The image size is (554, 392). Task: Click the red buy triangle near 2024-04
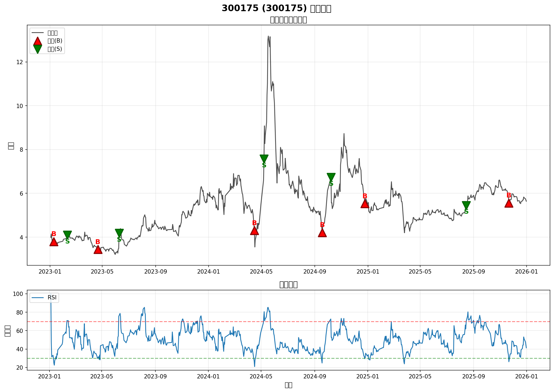click(254, 231)
